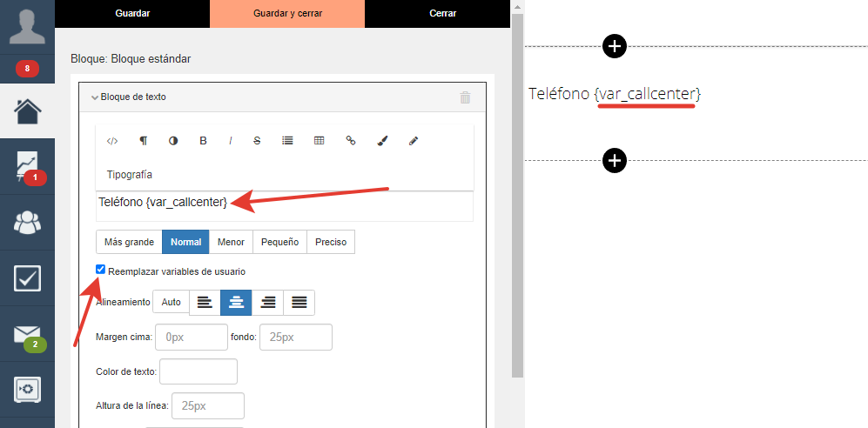Open the safe vault icon in sidebar
Viewport: 868px width, 428px height.
pos(27,390)
